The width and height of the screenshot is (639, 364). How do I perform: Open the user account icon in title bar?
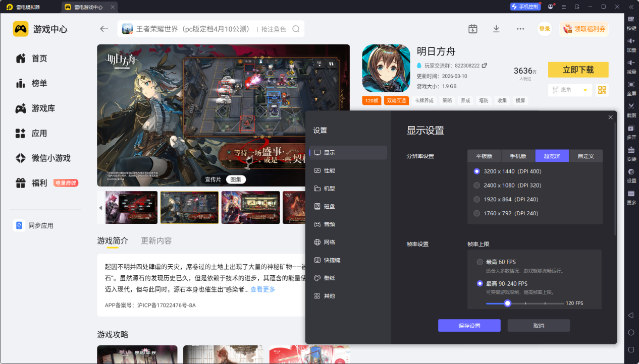550,7
